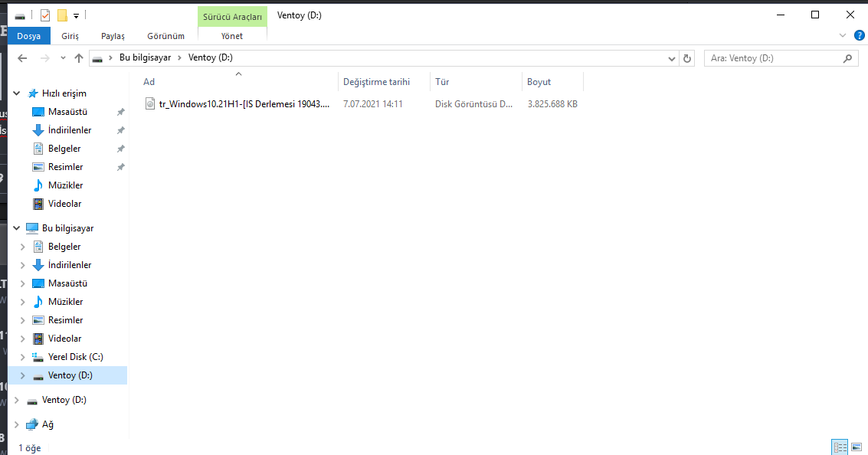Switch to details view icon in status bar

click(840, 447)
